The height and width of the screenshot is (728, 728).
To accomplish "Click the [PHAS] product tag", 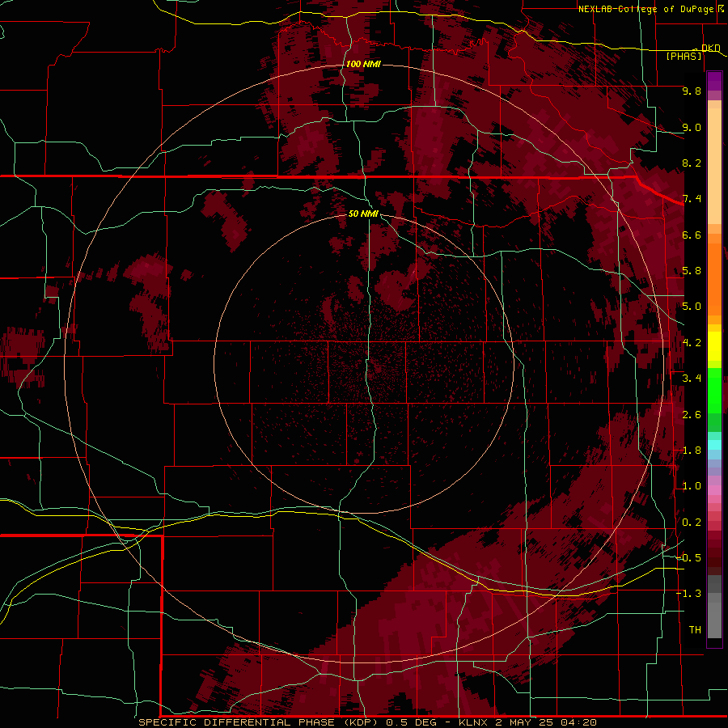I will pos(684,56).
